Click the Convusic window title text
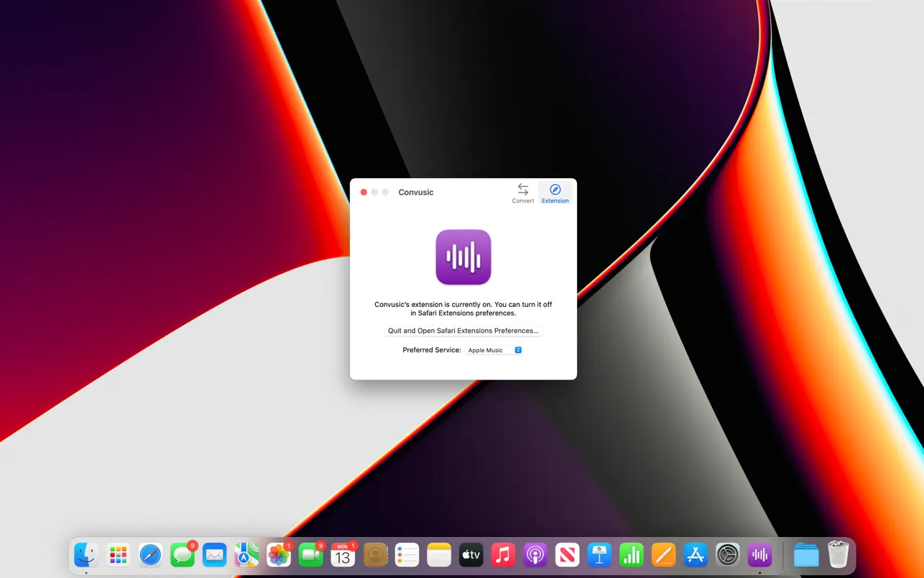924x578 pixels. tap(416, 193)
